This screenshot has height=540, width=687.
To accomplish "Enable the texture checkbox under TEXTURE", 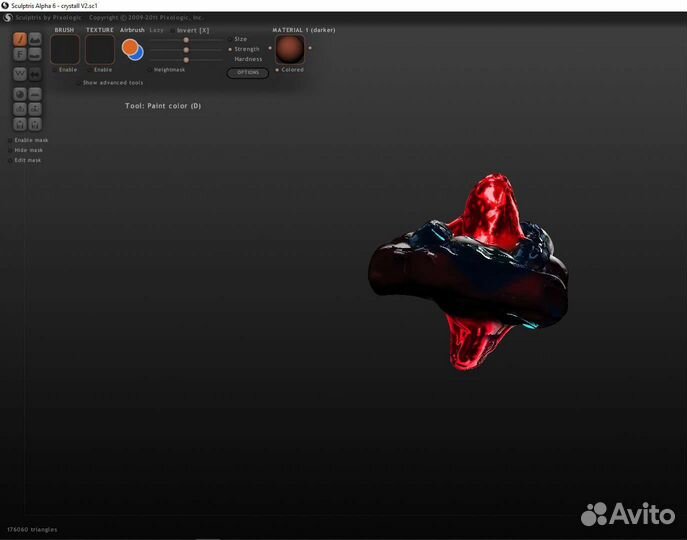I will [89, 70].
